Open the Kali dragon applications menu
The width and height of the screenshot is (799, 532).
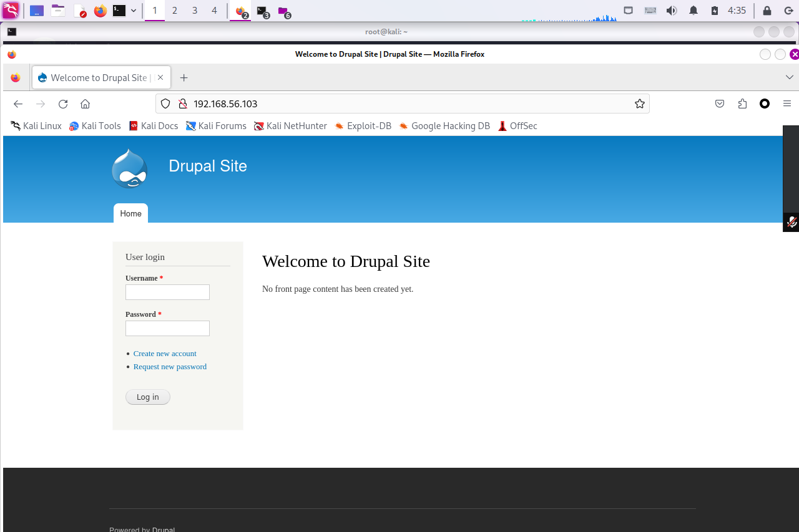11,11
